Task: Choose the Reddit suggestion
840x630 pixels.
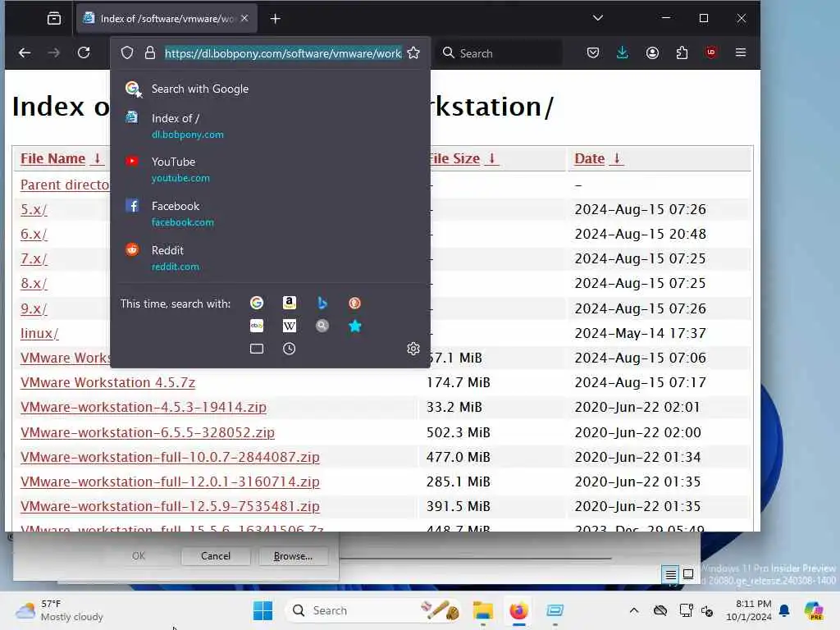Action: (270, 258)
